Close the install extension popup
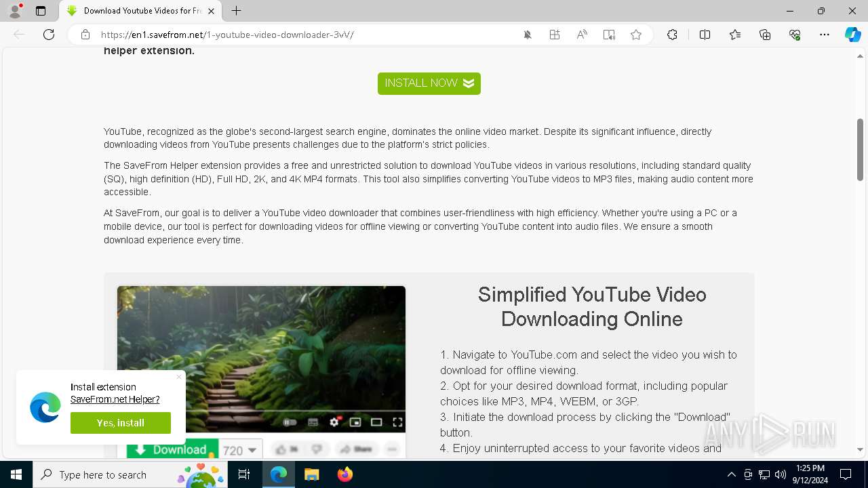The width and height of the screenshot is (868, 488). pyautogui.click(x=179, y=377)
